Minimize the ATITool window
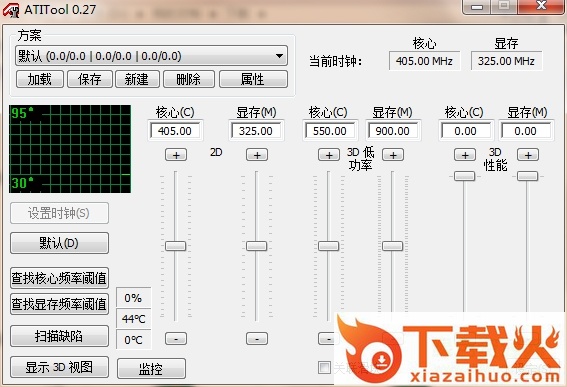 pyautogui.click(x=477, y=7)
